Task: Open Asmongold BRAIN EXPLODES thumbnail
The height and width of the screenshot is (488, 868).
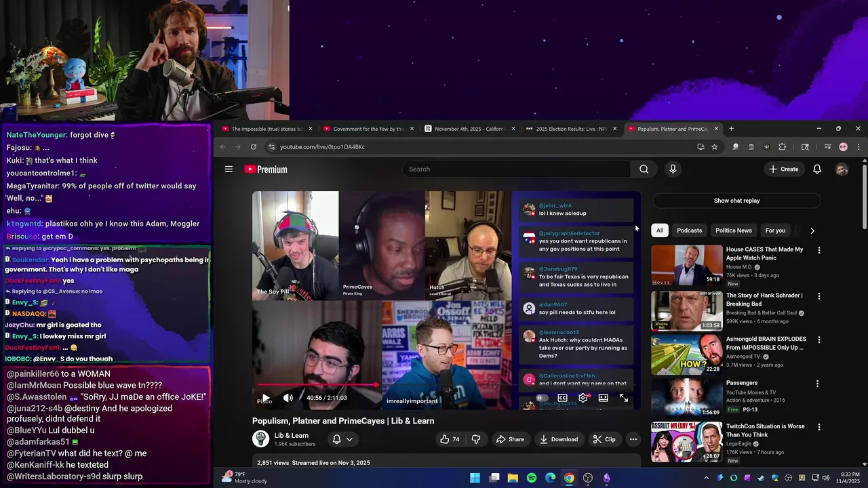Action: [x=687, y=354]
